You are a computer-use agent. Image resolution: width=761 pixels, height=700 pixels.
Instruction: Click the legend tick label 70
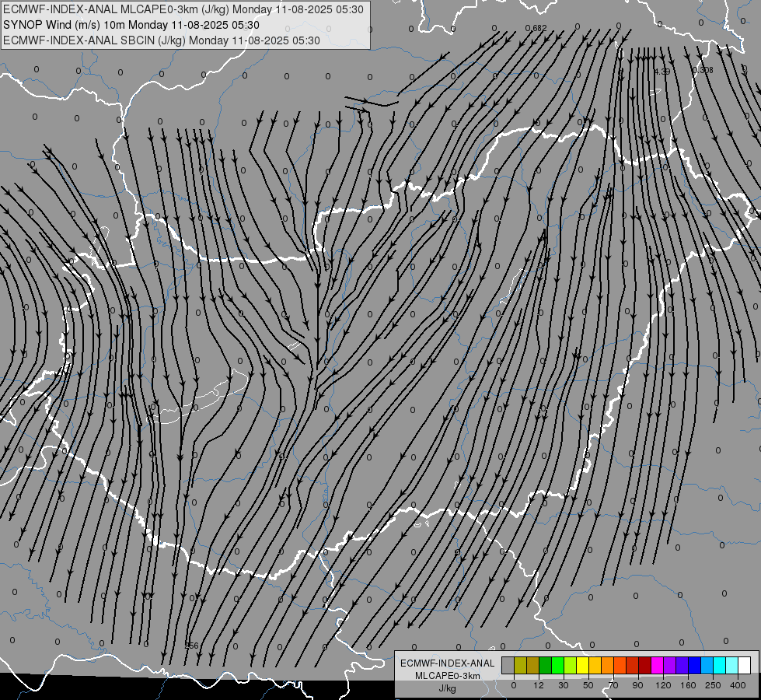click(x=613, y=685)
